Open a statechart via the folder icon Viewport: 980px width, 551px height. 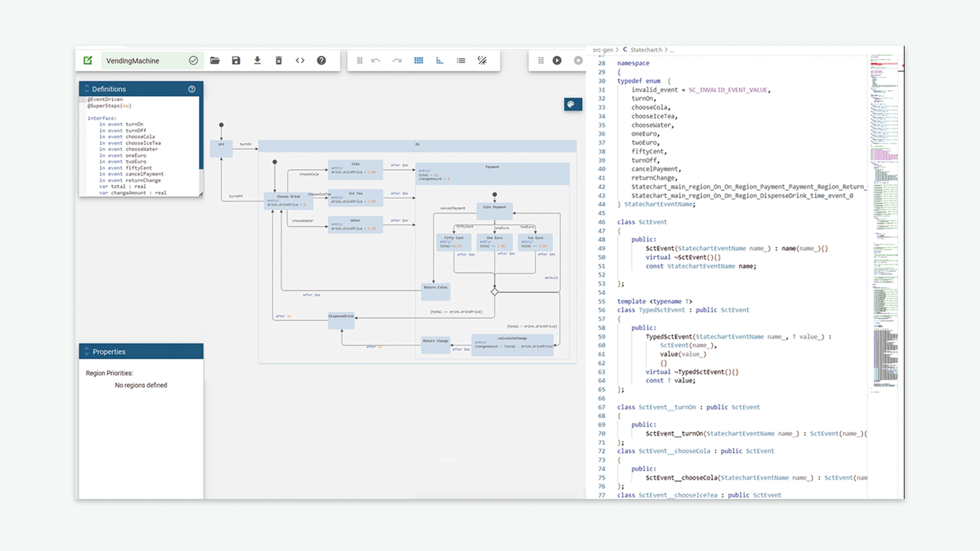[214, 61]
